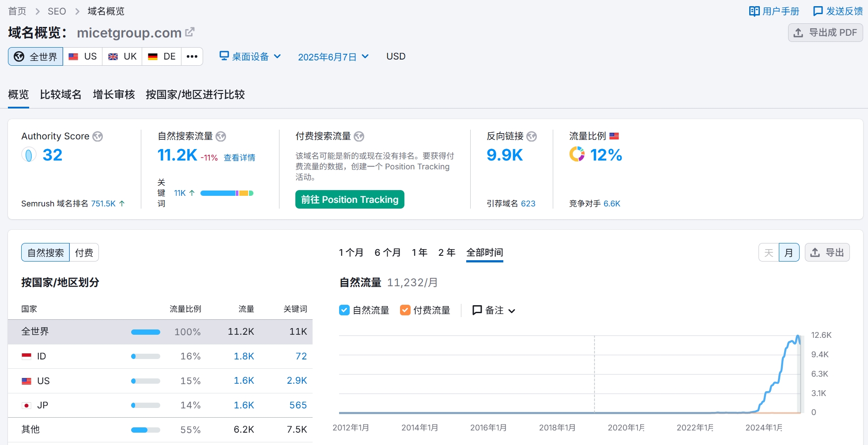Screen dimensions: 868x445
Task: Go to 首页 breadcrumb
Action: [17, 11]
